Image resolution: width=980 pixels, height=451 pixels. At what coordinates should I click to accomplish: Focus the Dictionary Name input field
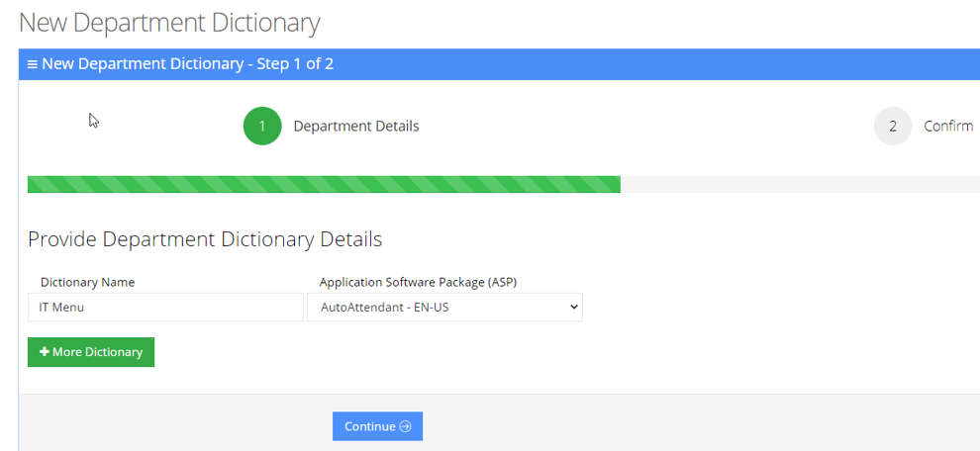click(x=165, y=308)
